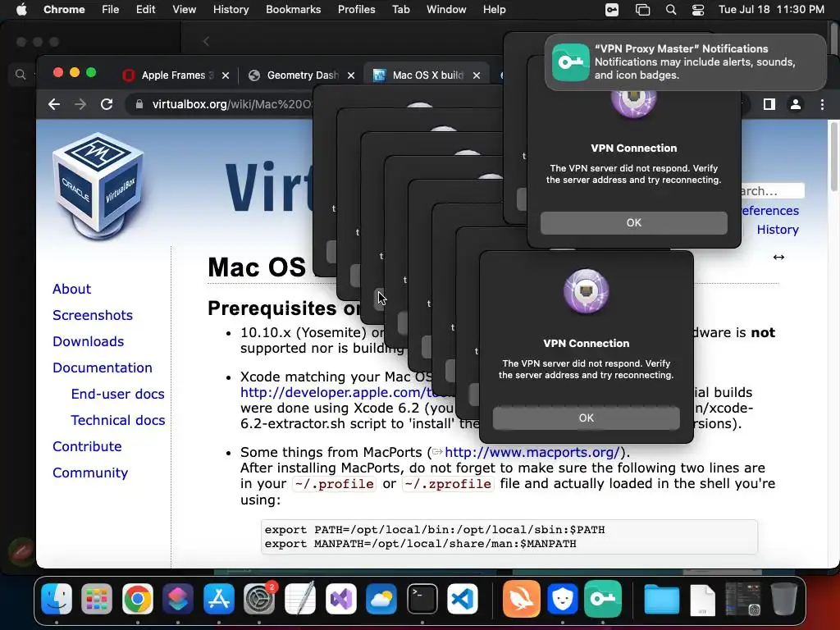
Task: Launch purple Visual Studio from Dock
Action: pos(340,598)
